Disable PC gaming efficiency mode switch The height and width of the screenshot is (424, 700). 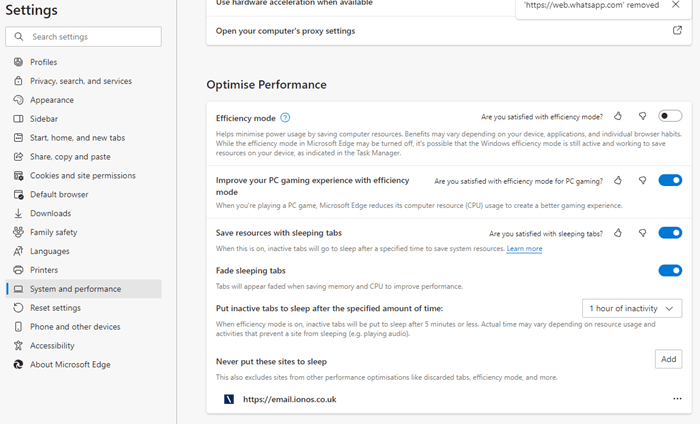tap(670, 180)
